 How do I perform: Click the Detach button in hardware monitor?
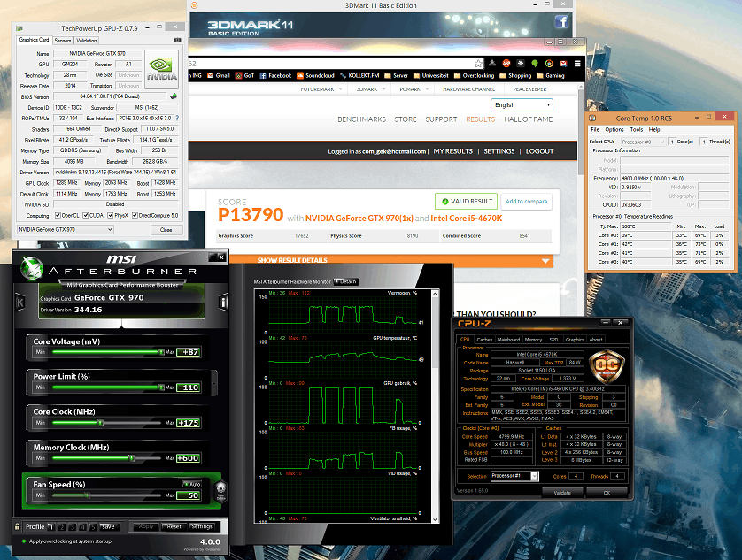point(346,282)
